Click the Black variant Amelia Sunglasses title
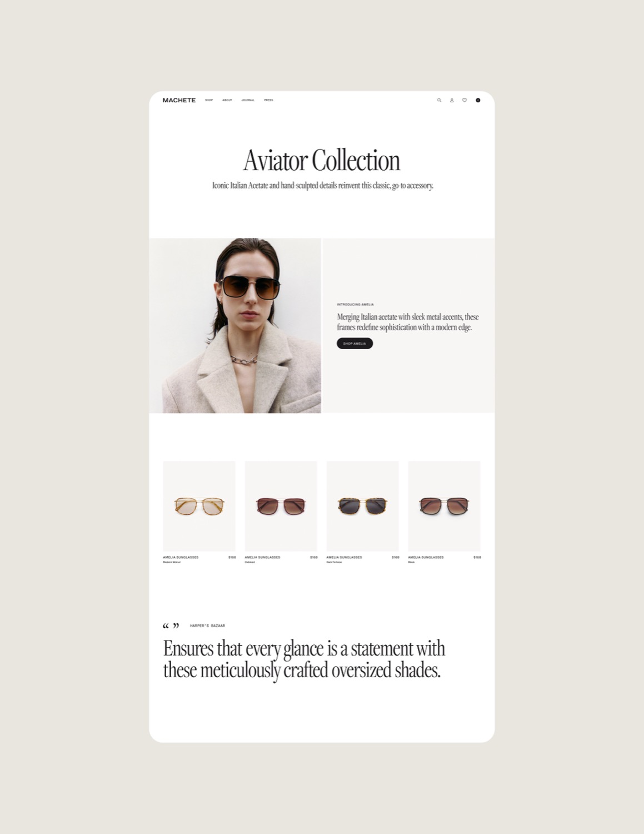 pyautogui.click(x=426, y=557)
